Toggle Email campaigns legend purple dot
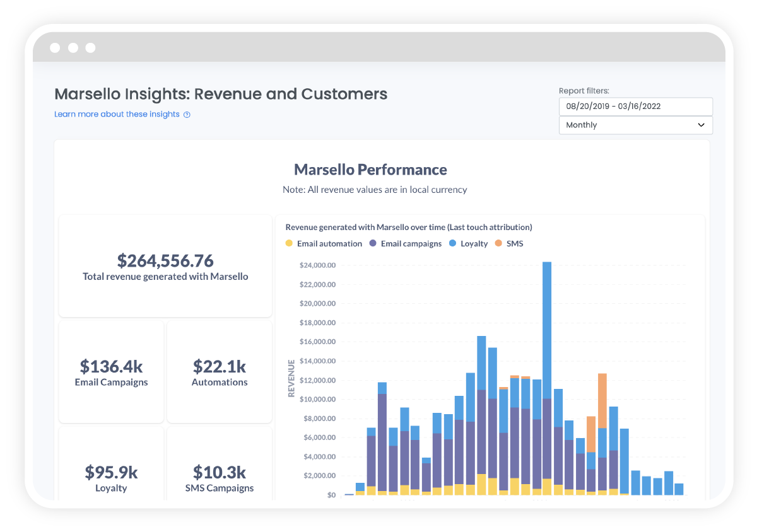757x532 pixels. pos(373,243)
